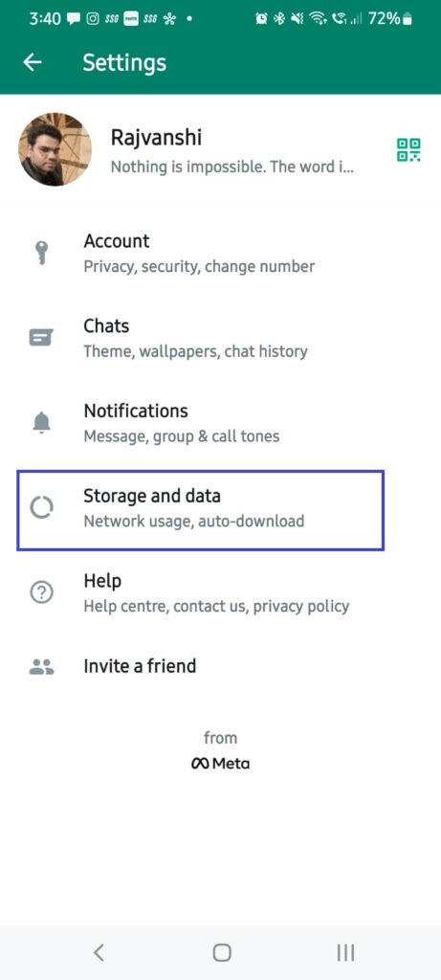Viewport: 441px width, 980px height.
Task: Open Chats settings
Action: coord(220,338)
